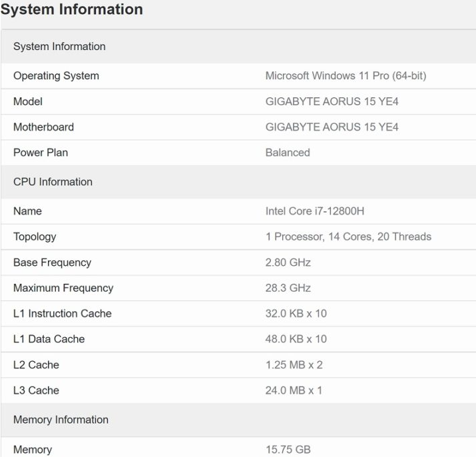This screenshot has height=461, width=476.
Task: Select the 28.3 GHz maximum frequency value
Action: (x=288, y=288)
